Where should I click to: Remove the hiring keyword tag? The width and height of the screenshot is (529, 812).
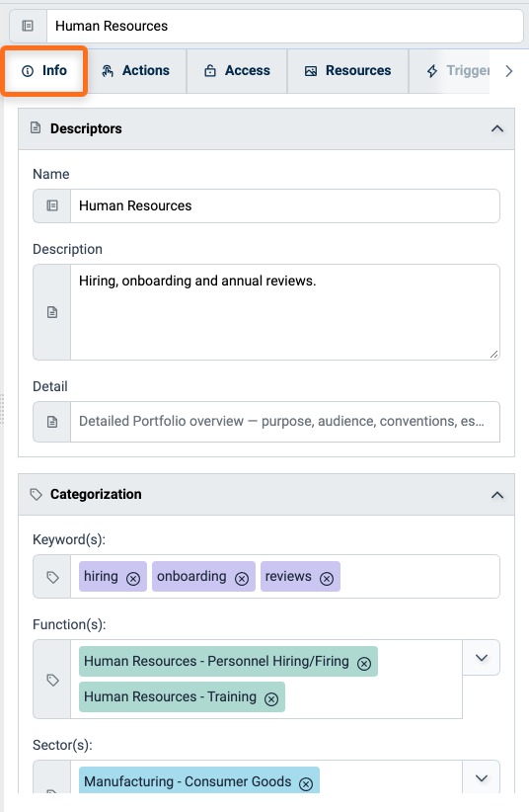click(133, 579)
